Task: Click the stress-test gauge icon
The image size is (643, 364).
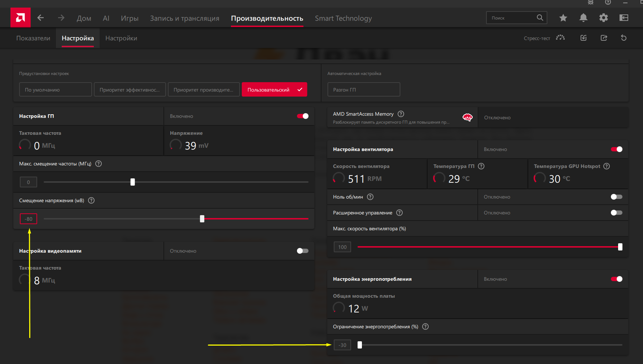Action: coord(560,38)
